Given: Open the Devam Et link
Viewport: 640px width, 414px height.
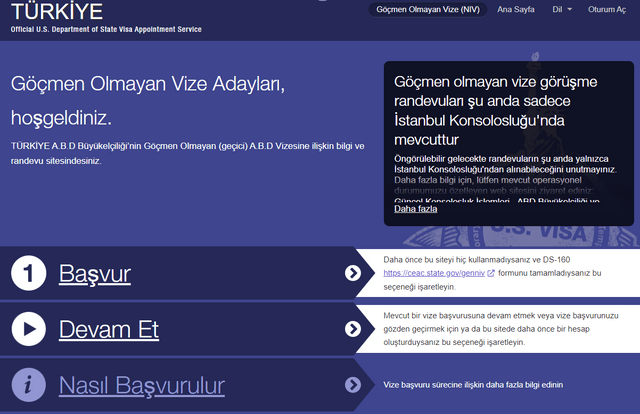Looking at the screenshot, I should click(109, 329).
